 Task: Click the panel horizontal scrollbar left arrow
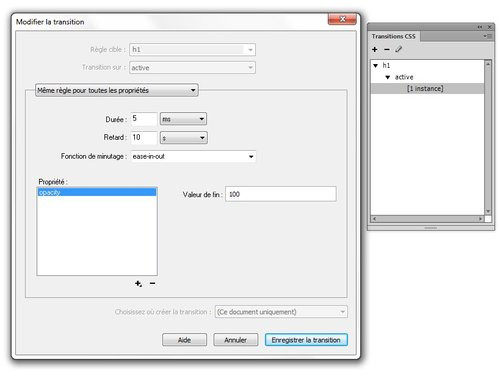tap(374, 219)
